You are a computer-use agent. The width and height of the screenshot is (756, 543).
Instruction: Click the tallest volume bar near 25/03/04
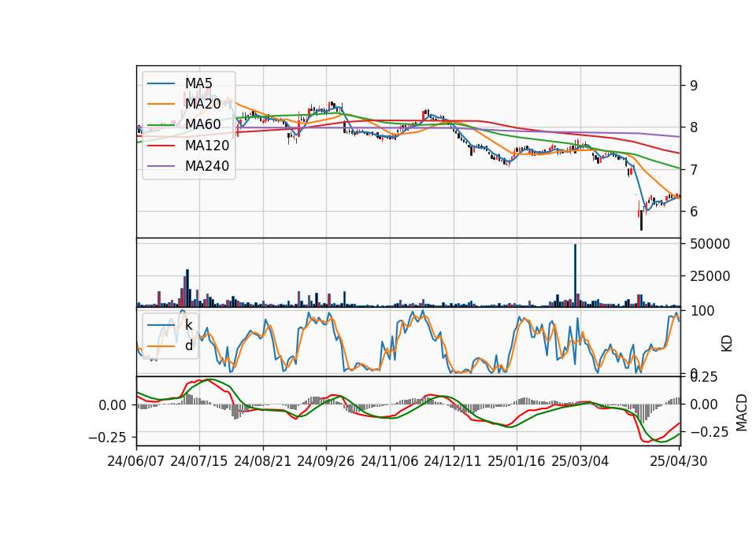click(575, 275)
